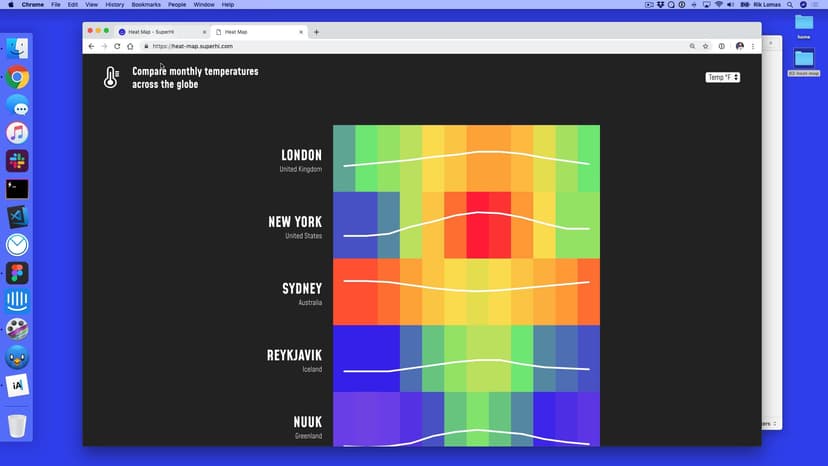Bookmark this page with the star icon
This screenshot has height=466, width=828.
click(x=706, y=46)
